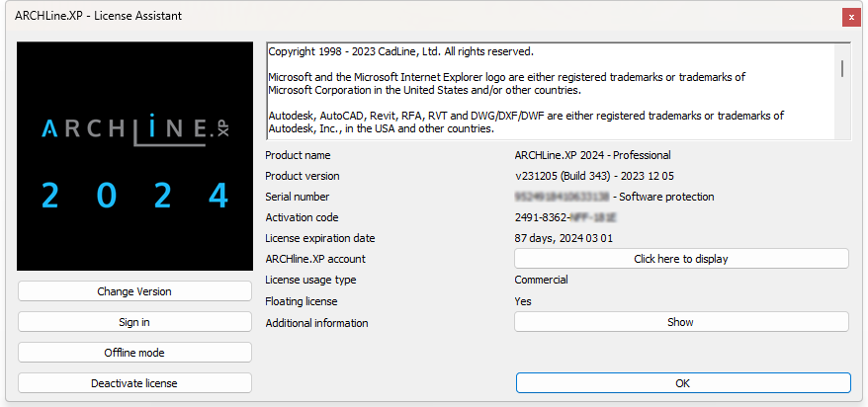Close the License Assistant window
This screenshot has height=407, width=868.
coord(850,17)
